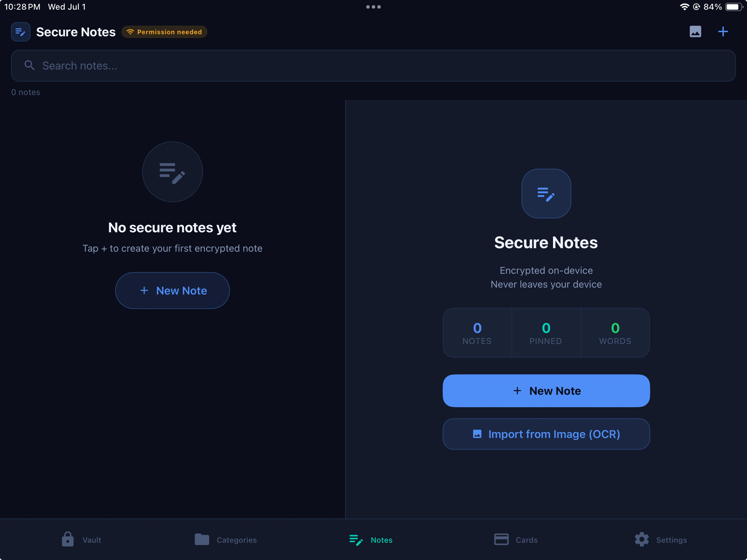Tap the NOTES count tile
The height and width of the screenshot is (560, 747).
point(477,333)
